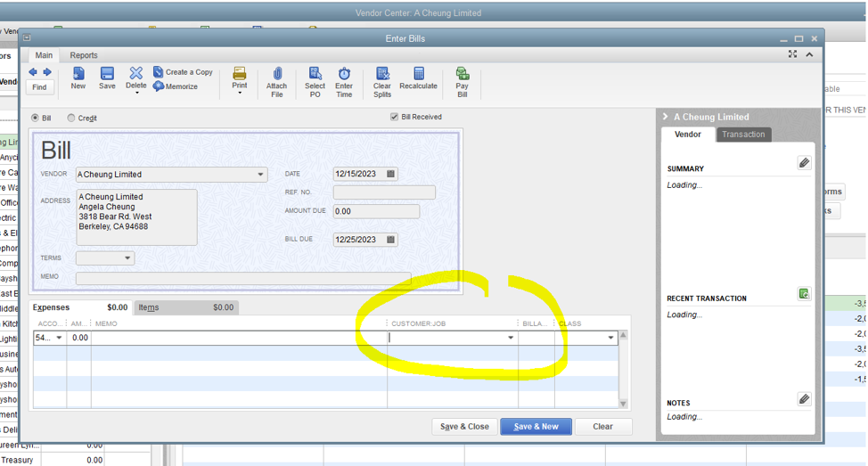868x466 pixels.
Task: Select the Vendor tab in side panel
Action: click(x=687, y=135)
